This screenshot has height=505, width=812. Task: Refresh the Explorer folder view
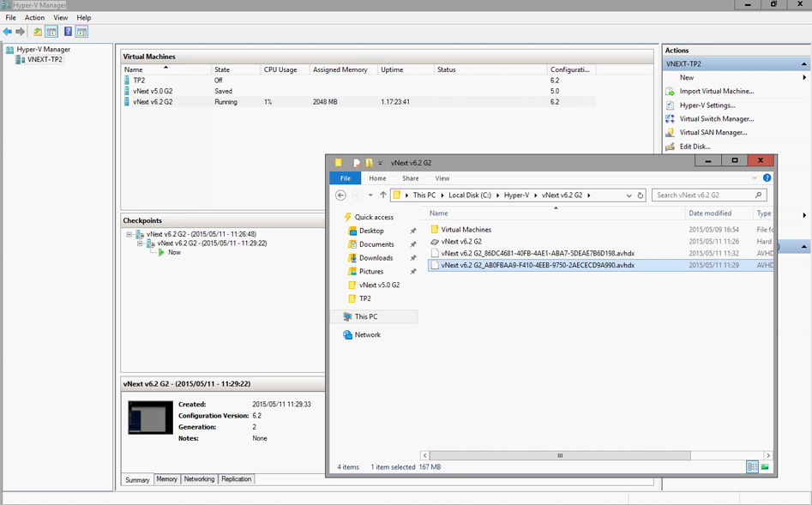tap(640, 195)
